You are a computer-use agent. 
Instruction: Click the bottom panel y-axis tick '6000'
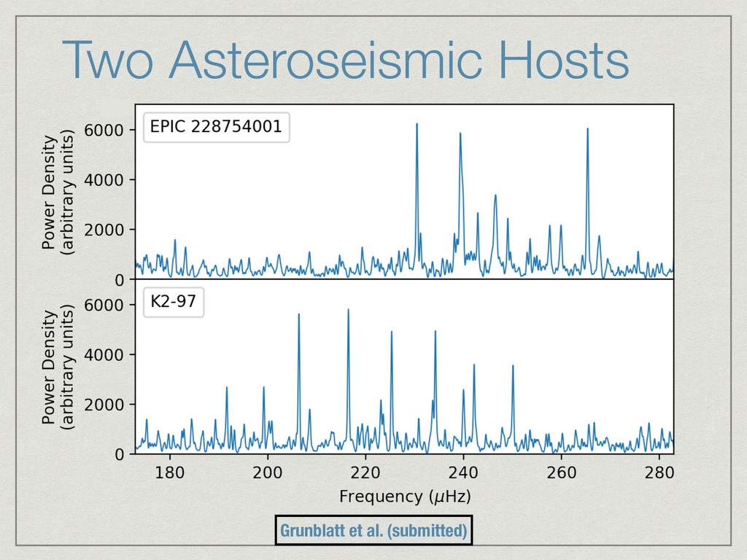[x=104, y=306]
